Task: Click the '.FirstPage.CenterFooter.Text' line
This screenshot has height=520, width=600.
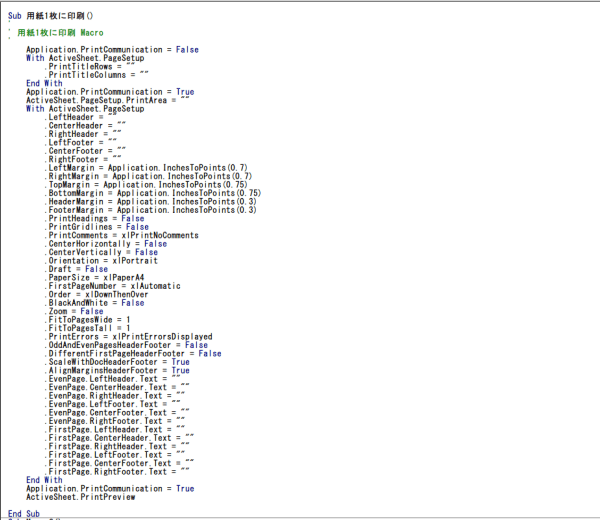Action: pyautogui.click(x=119, y=463)
